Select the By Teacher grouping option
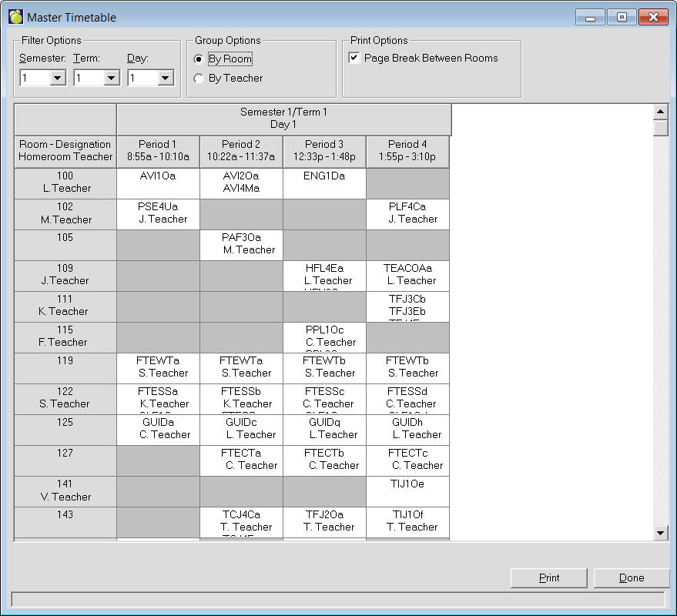Image resolution: width=677 pixels, height=616 pixels. [199, 79]
